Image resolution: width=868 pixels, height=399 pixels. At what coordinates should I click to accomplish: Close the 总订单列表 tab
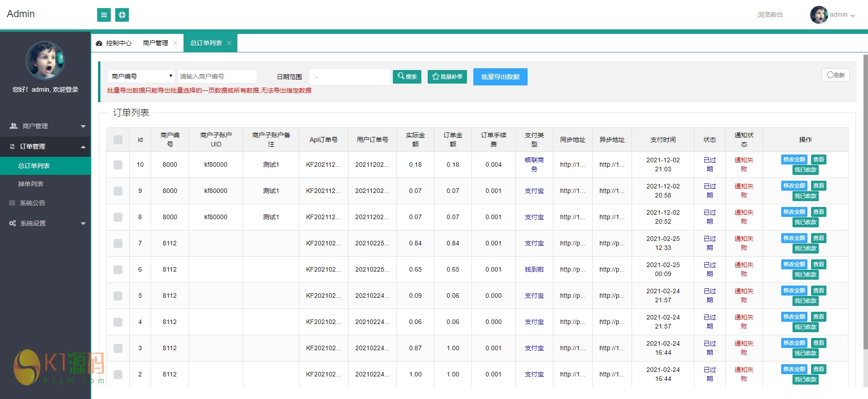pyautogui.click(x=229, y=43)
